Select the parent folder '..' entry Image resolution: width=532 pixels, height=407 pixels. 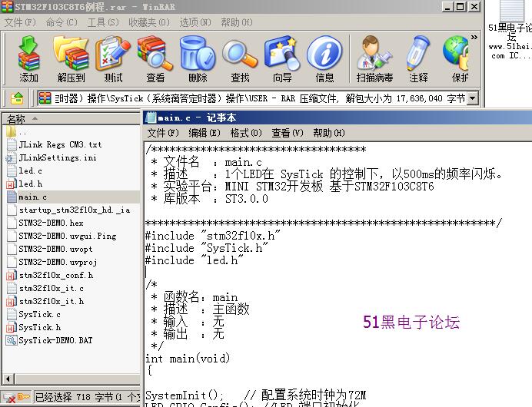[x=22, y=132]
